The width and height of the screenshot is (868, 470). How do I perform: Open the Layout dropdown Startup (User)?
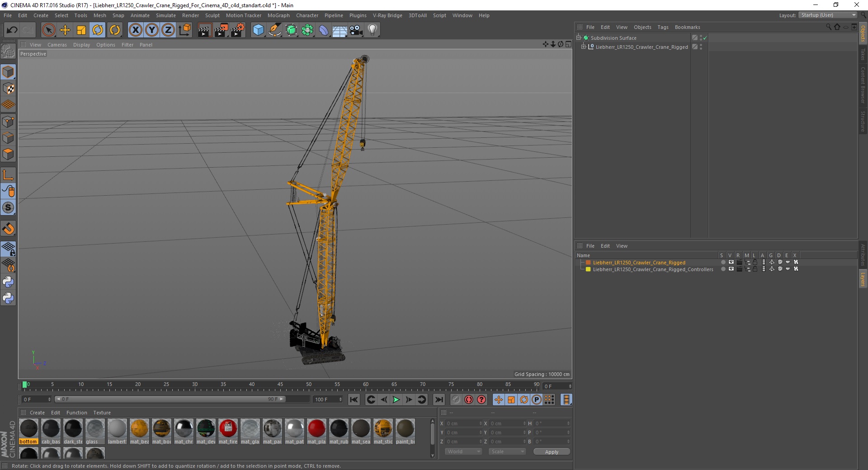point(828,15)
